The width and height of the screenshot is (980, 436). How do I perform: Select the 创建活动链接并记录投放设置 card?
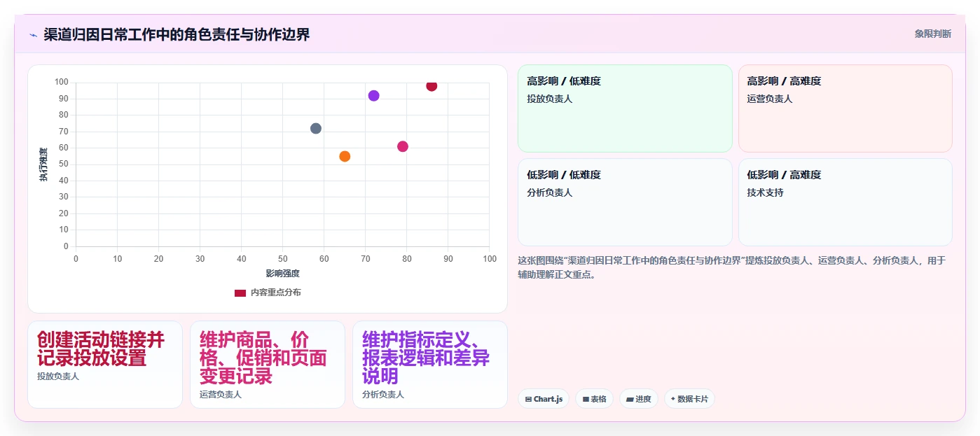click(105, 365)
